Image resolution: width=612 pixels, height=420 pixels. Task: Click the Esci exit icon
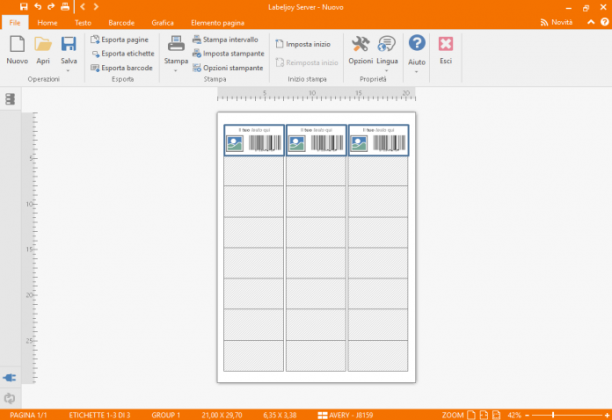click(x=446, y=44)
